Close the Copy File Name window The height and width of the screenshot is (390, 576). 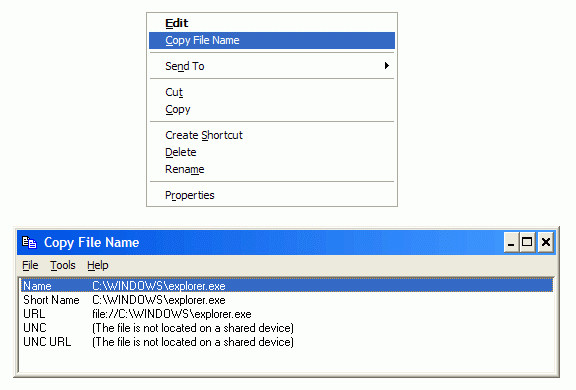click(x=546, y=242)
